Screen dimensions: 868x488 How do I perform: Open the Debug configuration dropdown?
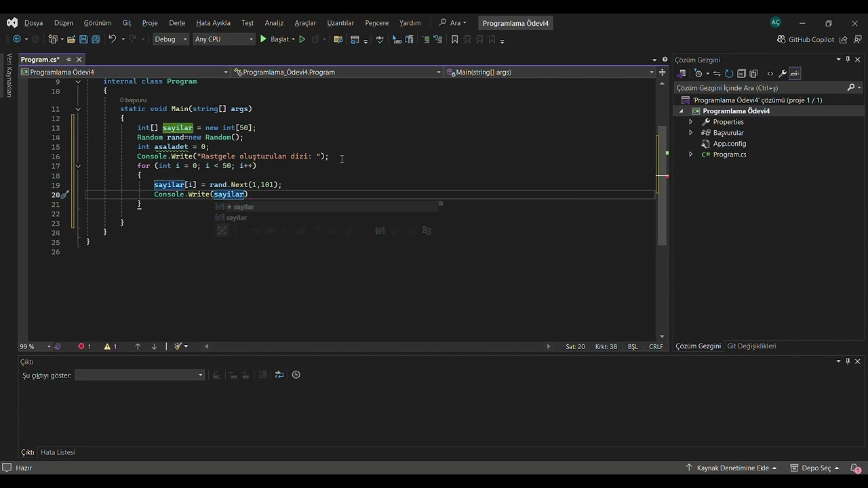coord(171,39)
